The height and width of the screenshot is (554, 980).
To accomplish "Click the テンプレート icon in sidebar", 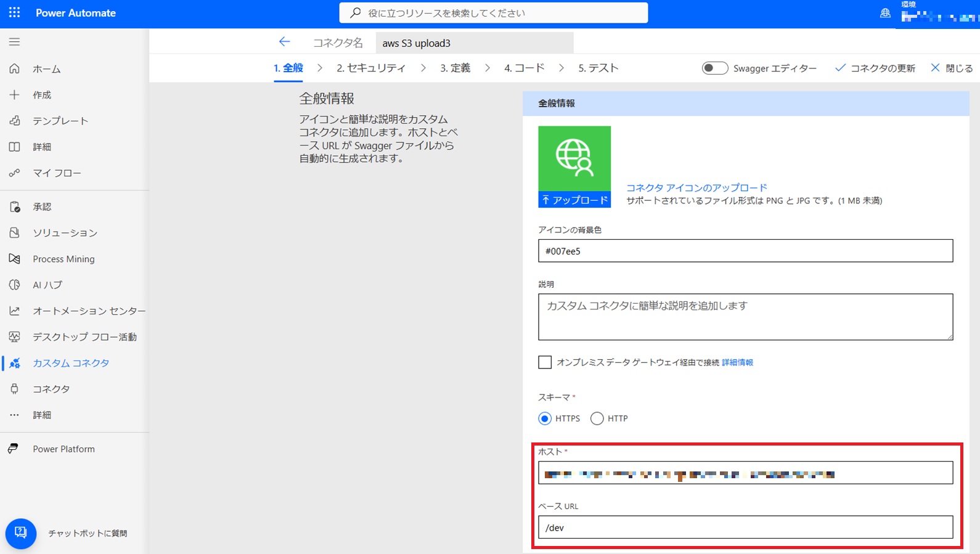I will click(14, 121).
